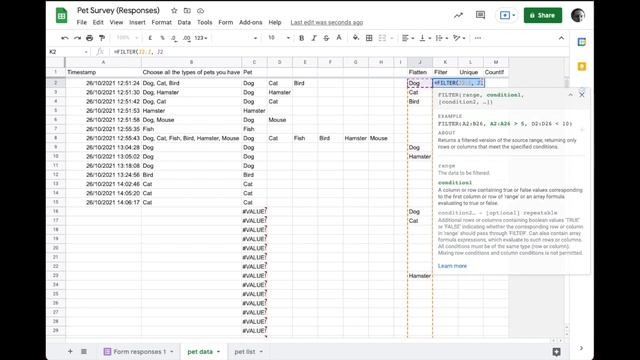The height and width of the screenshot is (360, 640).
Task: Close the FILTER function help box
Action: (x=582, y=95)
